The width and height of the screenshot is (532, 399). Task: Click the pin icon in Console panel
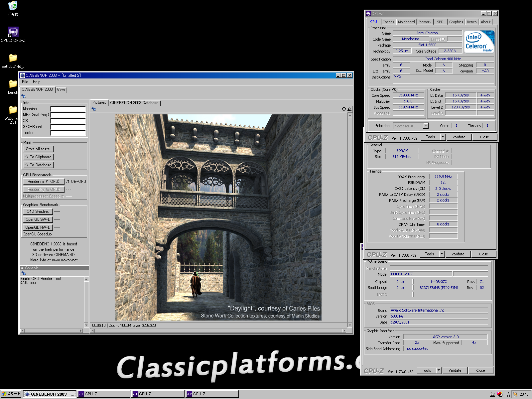(x=24, y=273)
